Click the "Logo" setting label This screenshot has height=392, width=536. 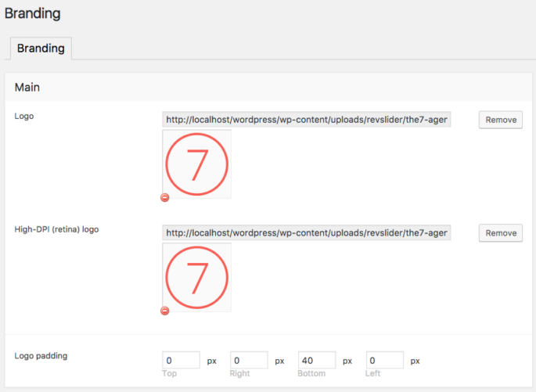point(24,116)
